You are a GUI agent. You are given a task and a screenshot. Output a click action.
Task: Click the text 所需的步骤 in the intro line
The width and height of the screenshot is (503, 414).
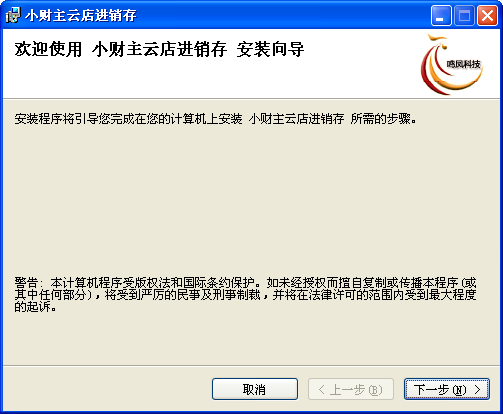tap(380, 119)
